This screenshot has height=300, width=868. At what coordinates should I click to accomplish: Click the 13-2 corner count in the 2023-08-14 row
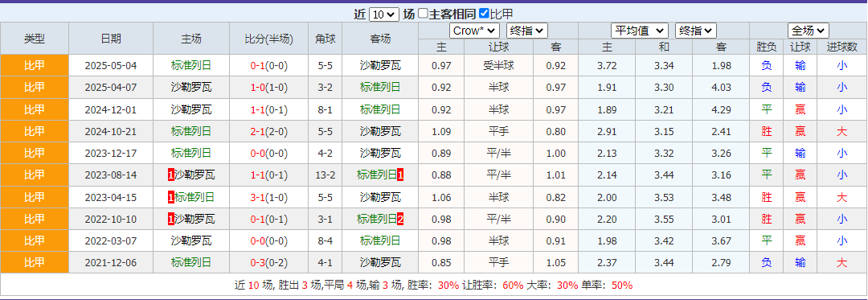pos(325,175)
